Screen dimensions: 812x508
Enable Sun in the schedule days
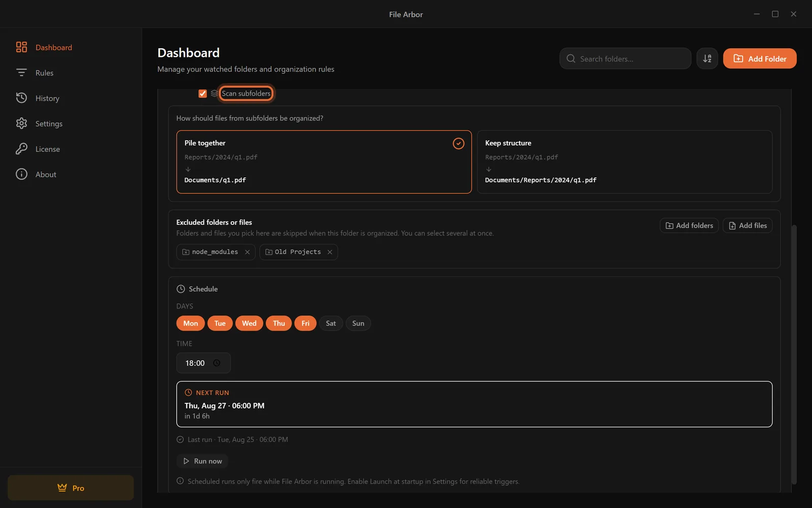click(x=358, y=324)
